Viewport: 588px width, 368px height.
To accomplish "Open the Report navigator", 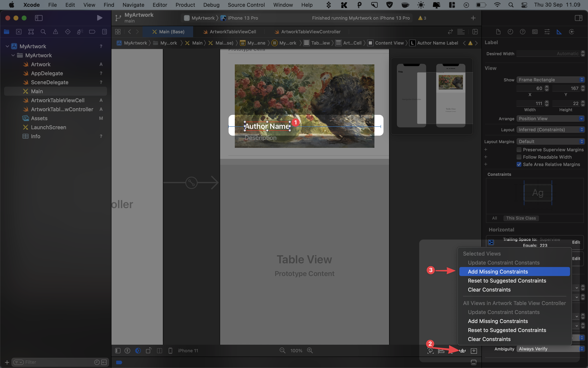I will (x=105, y=32).
